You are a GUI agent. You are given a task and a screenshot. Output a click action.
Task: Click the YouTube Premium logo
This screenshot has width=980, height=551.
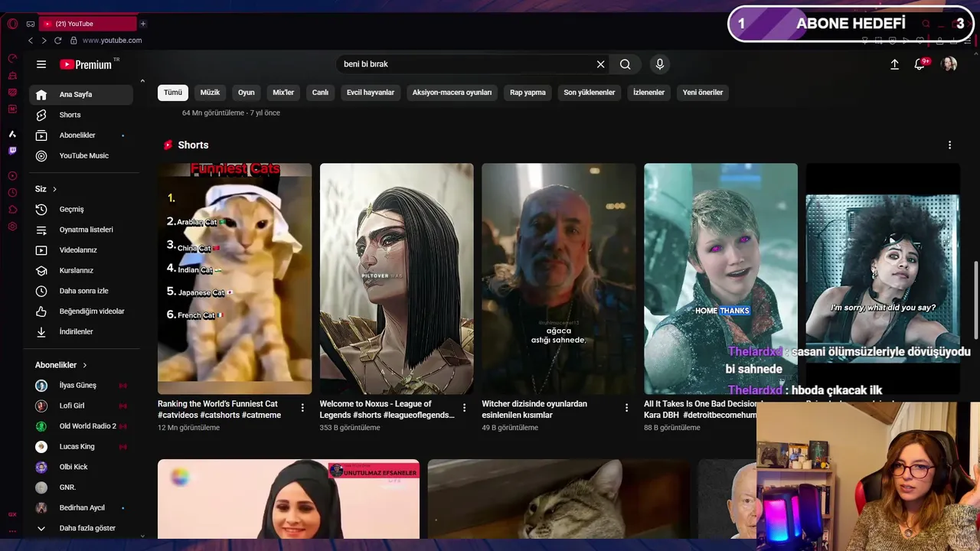(x=86, y=64)
